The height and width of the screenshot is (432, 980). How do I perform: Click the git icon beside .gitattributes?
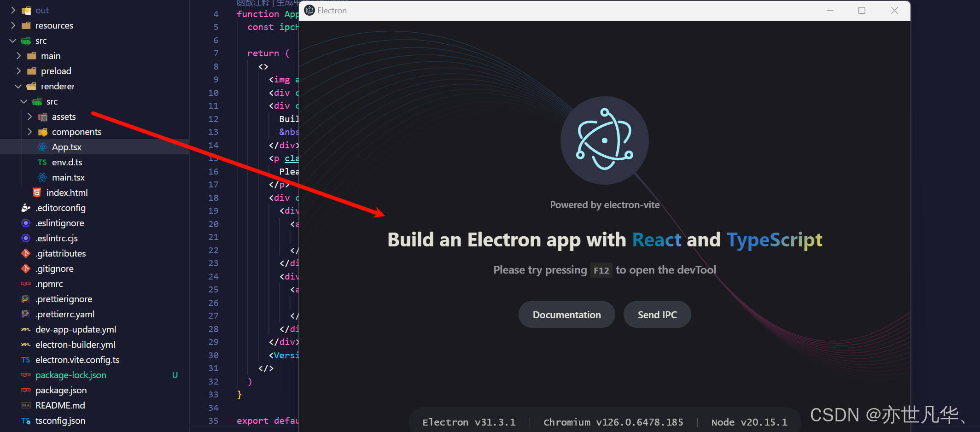coord(26,253)
